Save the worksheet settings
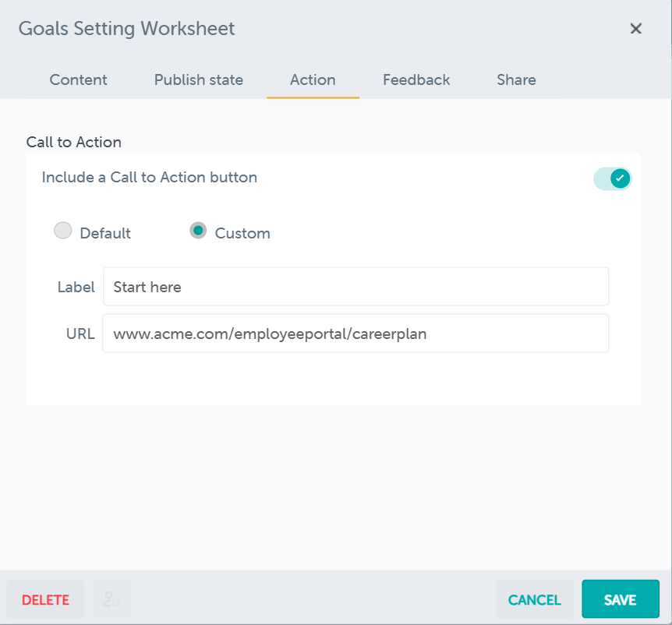 point(621,599)
